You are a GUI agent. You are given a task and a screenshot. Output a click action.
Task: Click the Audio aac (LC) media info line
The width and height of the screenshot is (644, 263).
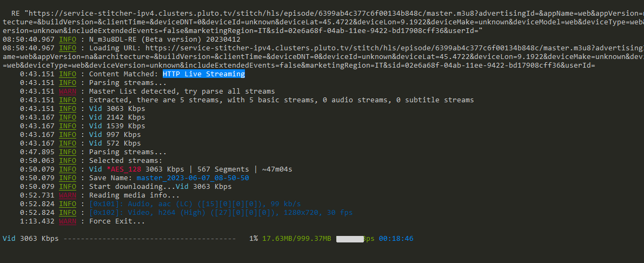(x=195, y=204)
